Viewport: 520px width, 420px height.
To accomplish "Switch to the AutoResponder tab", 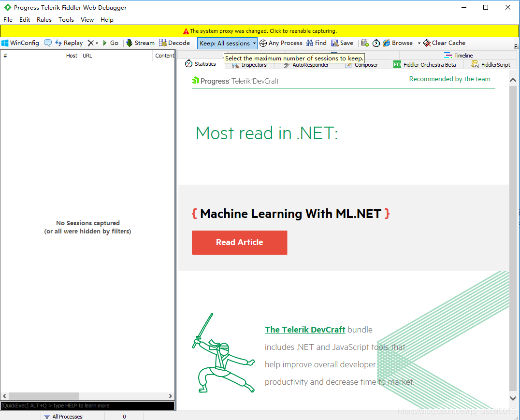I will click(x=306, y=65).
